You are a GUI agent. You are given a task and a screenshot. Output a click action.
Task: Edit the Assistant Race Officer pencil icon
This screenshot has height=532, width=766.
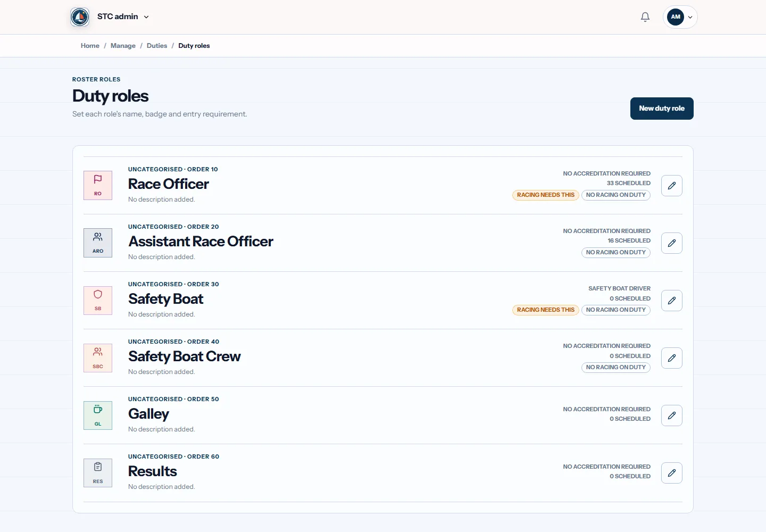point(672,243)
